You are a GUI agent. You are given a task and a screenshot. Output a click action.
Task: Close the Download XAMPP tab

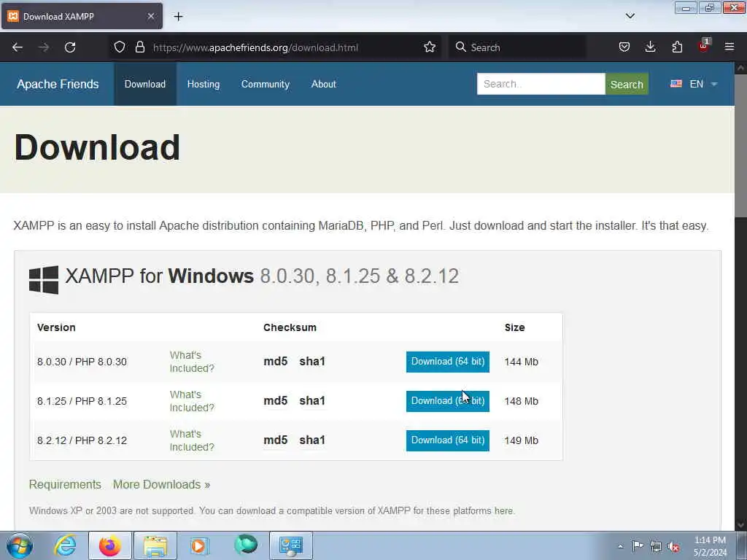coord(151,16)
